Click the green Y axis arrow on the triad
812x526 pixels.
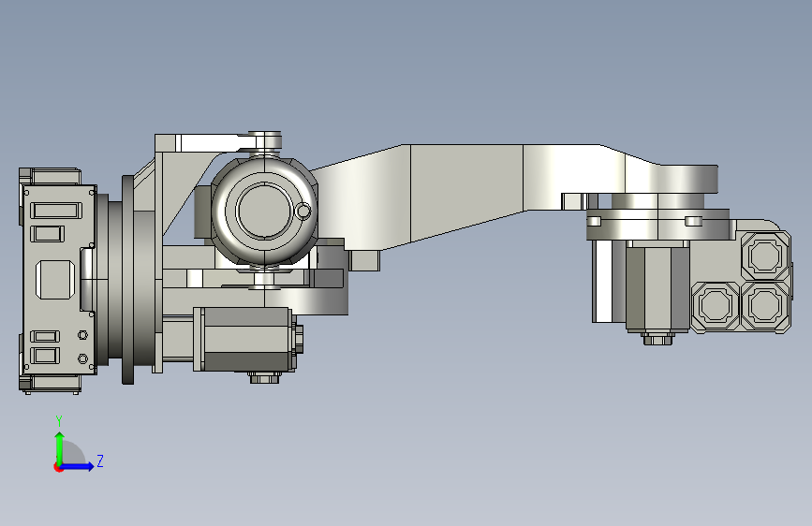(60, 448)
